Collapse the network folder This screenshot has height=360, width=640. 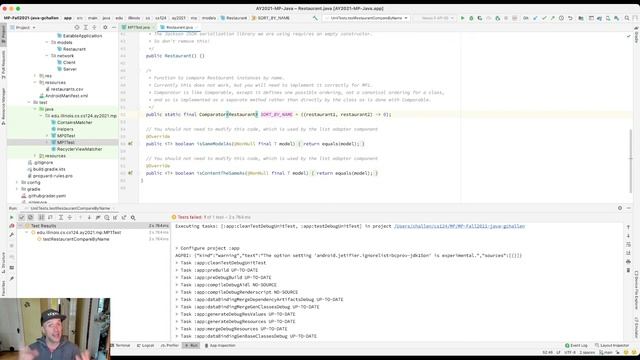tap(47, 56)
